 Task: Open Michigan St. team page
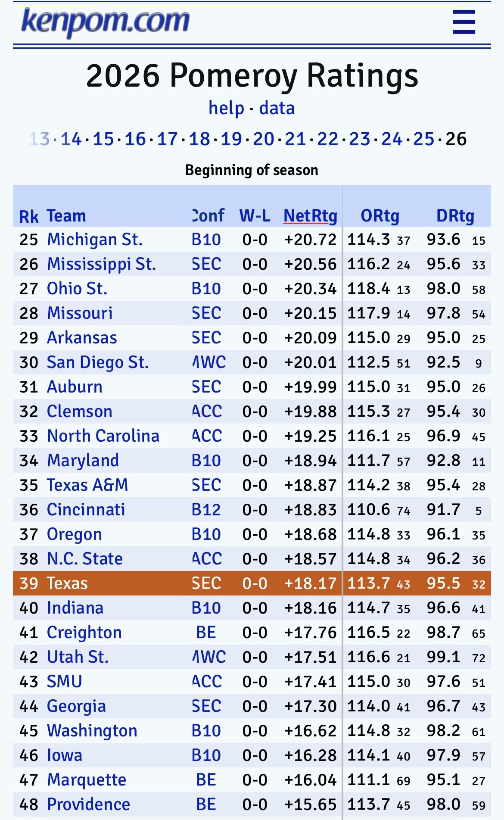(95, 240)
